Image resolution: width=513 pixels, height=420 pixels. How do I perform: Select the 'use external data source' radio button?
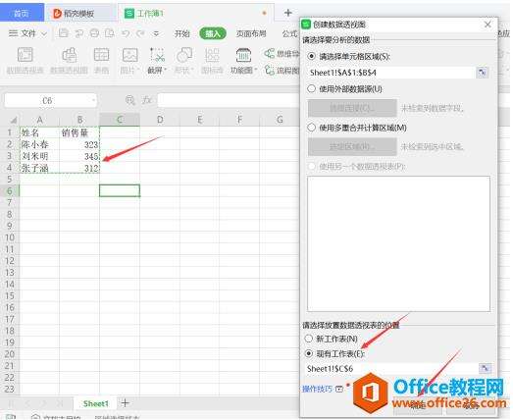tap(312, 88)
